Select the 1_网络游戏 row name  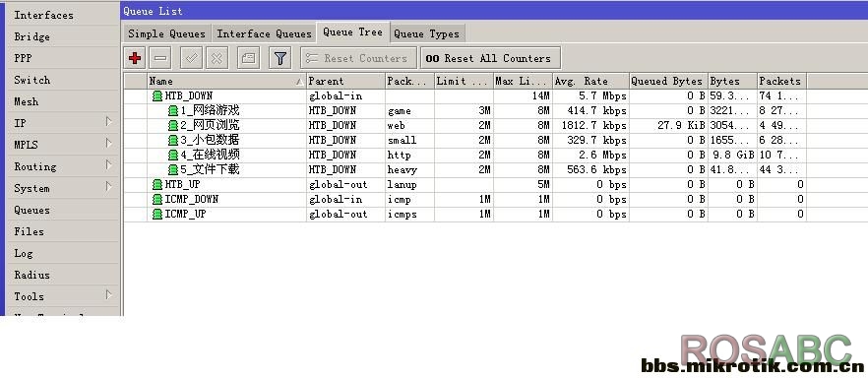(x=210, y=110)
